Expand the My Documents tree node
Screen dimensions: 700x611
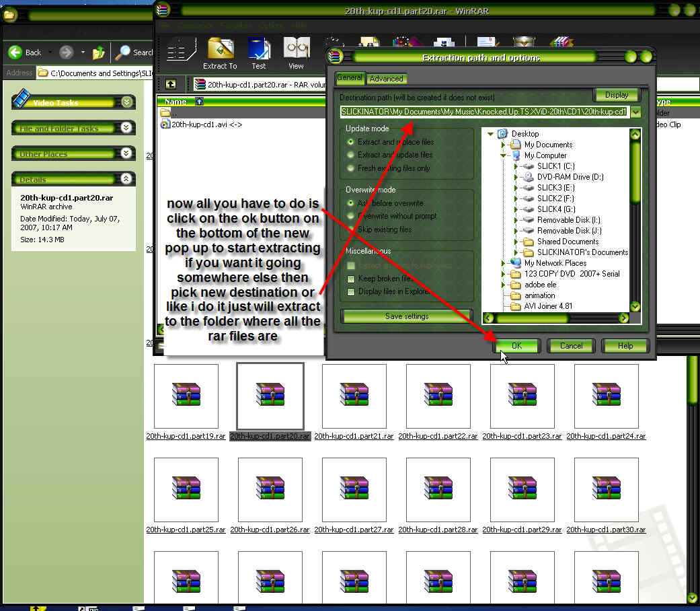[x=503, y=145]
